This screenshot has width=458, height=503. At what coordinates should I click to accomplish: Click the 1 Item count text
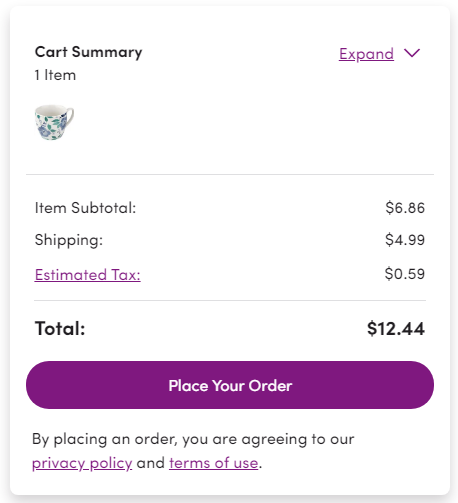(55, 75)
